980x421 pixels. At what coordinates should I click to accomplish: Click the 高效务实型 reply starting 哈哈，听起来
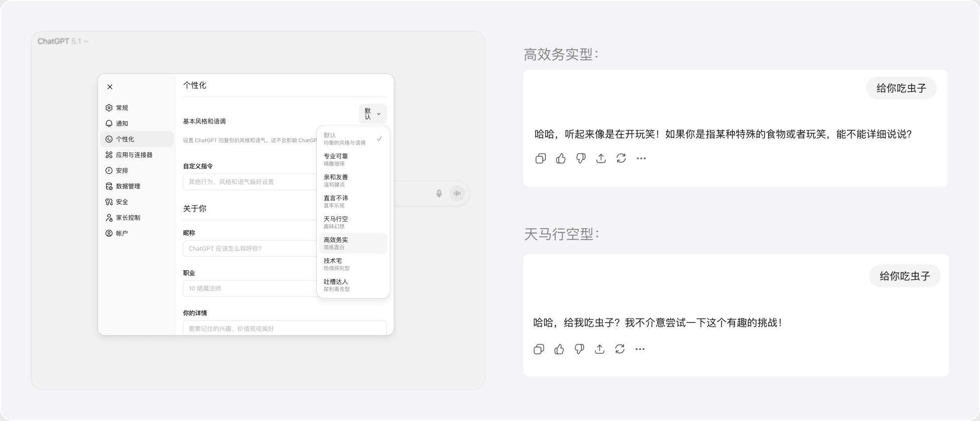click(x=723, y=134)
